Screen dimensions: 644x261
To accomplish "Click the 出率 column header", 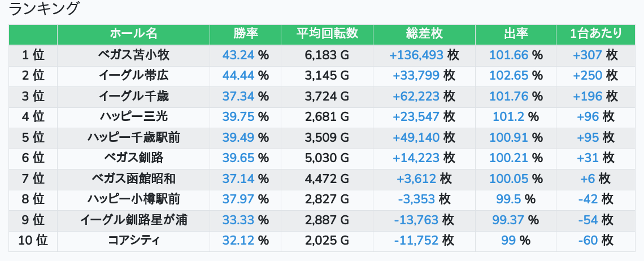I will pos(516,34).
